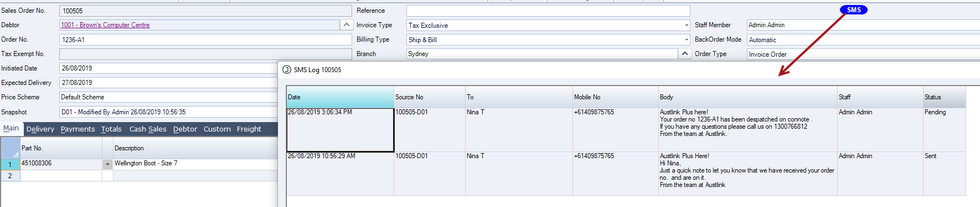This screenshot has height=207, width=980.
Task: Select row header 2 in order grid
Action: pos(10,175)
